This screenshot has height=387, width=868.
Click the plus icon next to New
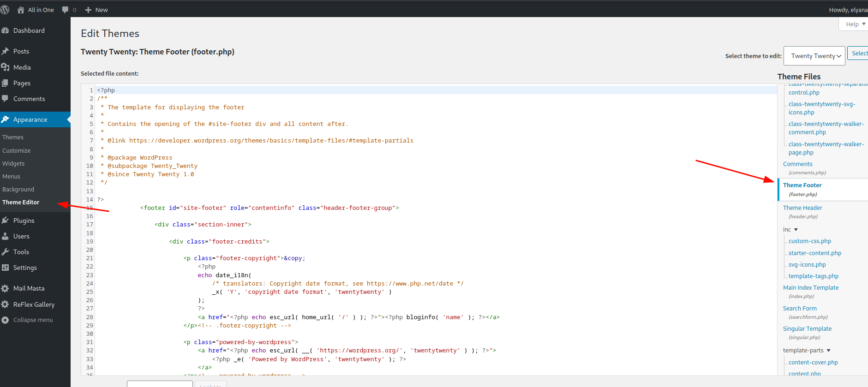click(89, 10)
